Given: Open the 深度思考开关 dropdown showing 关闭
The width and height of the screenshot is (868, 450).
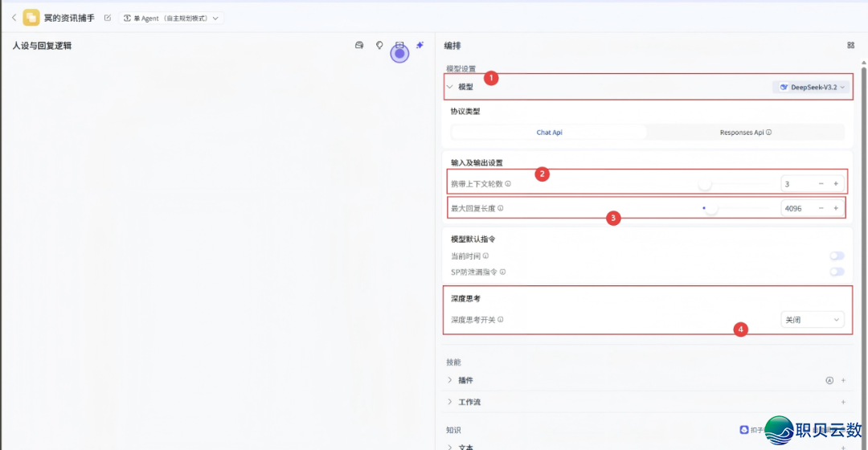Looking at the screenshot, I should [x=813, y=320].
